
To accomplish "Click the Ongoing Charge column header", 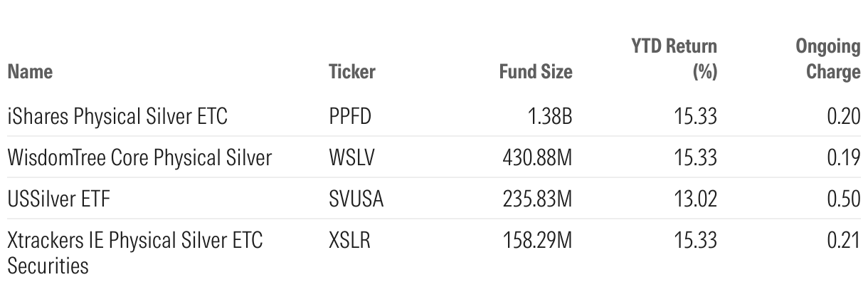I will 827,60.
